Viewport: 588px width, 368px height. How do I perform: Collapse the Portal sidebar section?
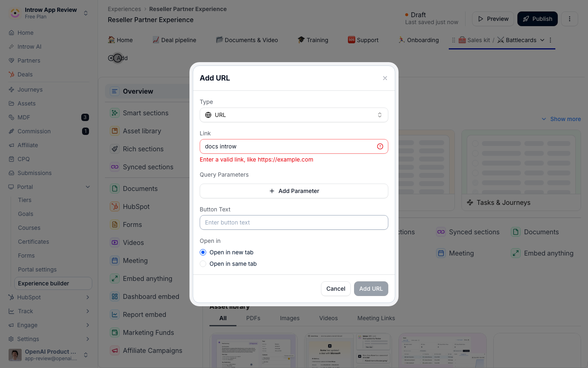pos(88,187)
